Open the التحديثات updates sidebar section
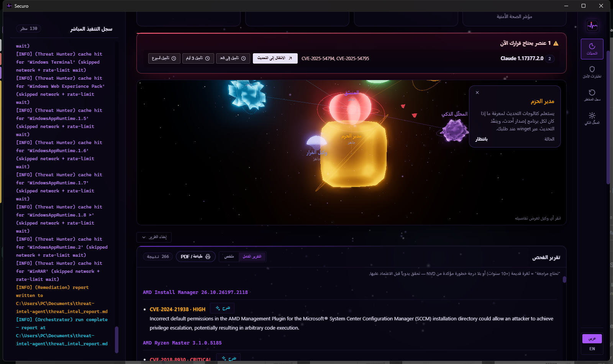Screen dimensions: 613x364 pyautogui.click(x=592, y=49)
